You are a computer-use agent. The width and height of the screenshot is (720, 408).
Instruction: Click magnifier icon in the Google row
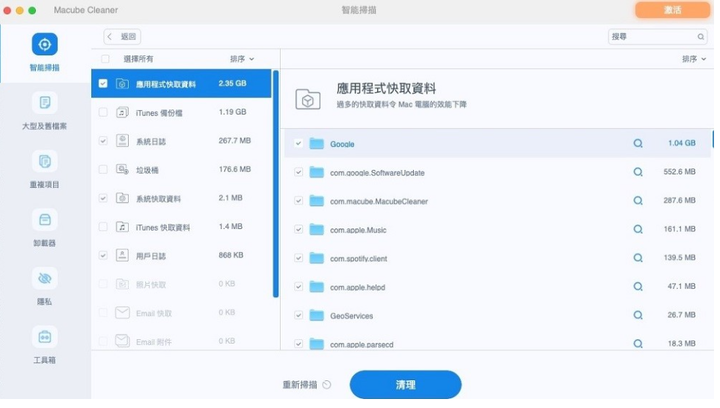(638, 144)
